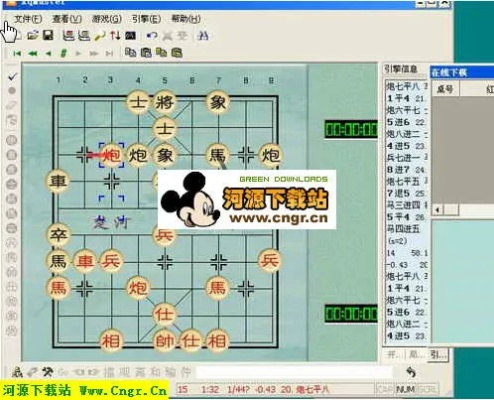494x400 pixels.
Task: Open the 帮助(H) menu
Action: tap(186, 19)
